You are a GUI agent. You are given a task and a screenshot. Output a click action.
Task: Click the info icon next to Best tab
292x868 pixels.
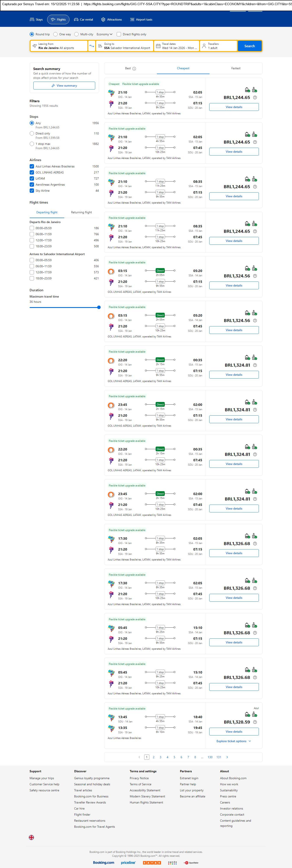(134, 68)
